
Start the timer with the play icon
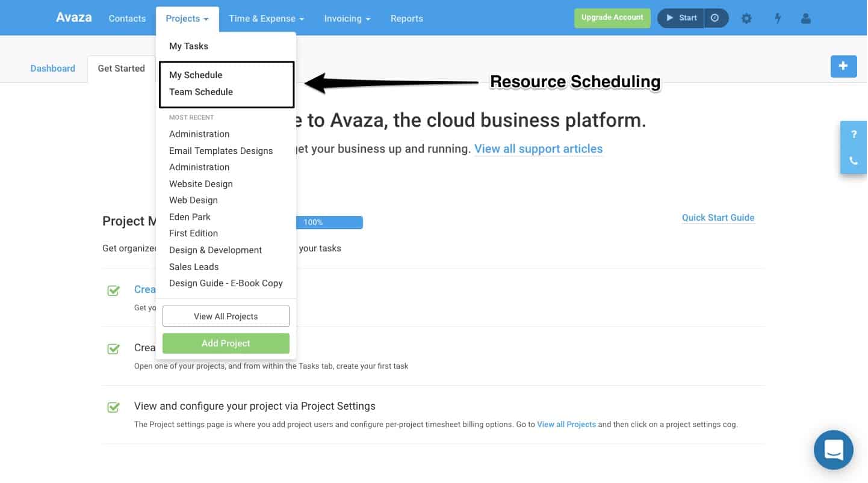680,18
